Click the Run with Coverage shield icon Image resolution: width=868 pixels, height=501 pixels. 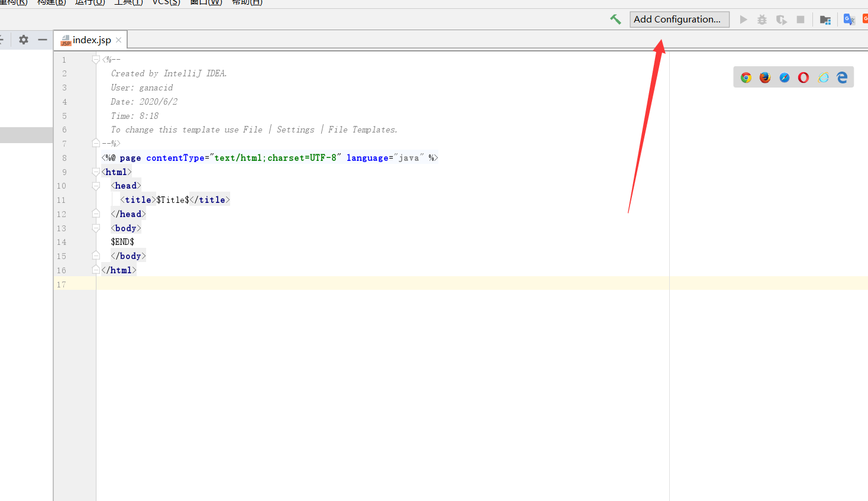tap(782, 20)
